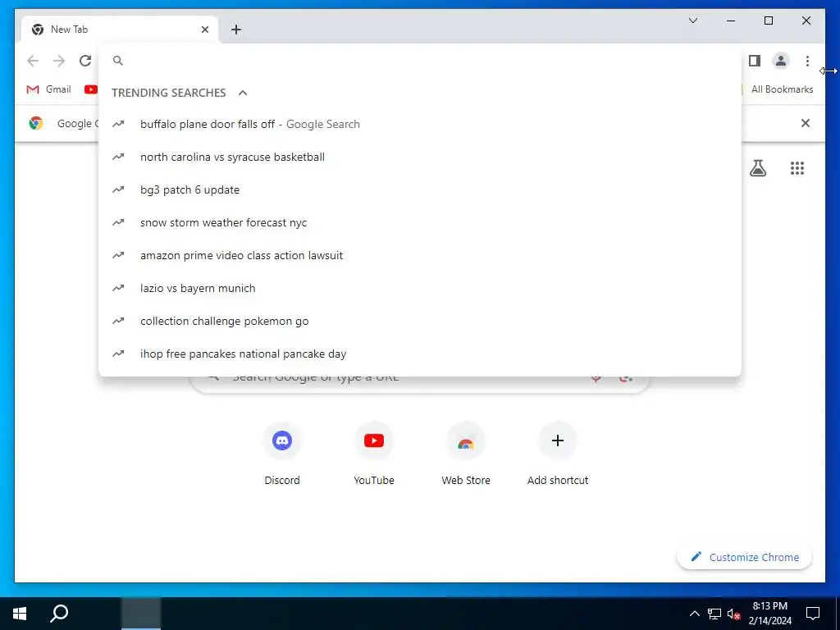Open the YouTube shortcut tile
The width and height of the screenshot is (840, 630).
[x=373, y=454]
